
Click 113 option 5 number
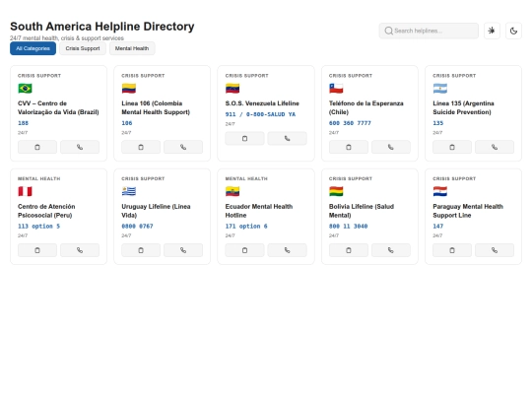tap(38, 226)
